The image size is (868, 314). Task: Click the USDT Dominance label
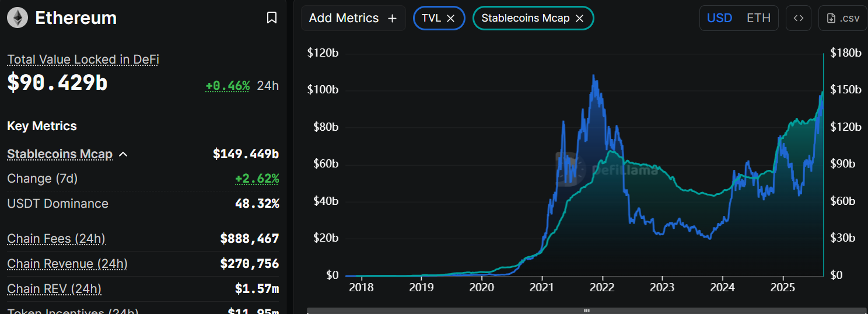(58, 204)
